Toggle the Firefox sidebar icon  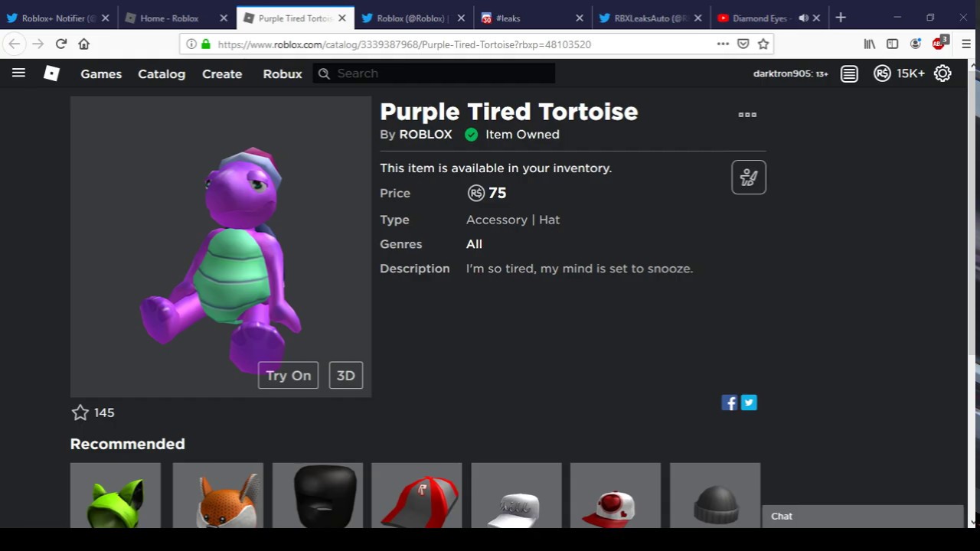point(893,44)
